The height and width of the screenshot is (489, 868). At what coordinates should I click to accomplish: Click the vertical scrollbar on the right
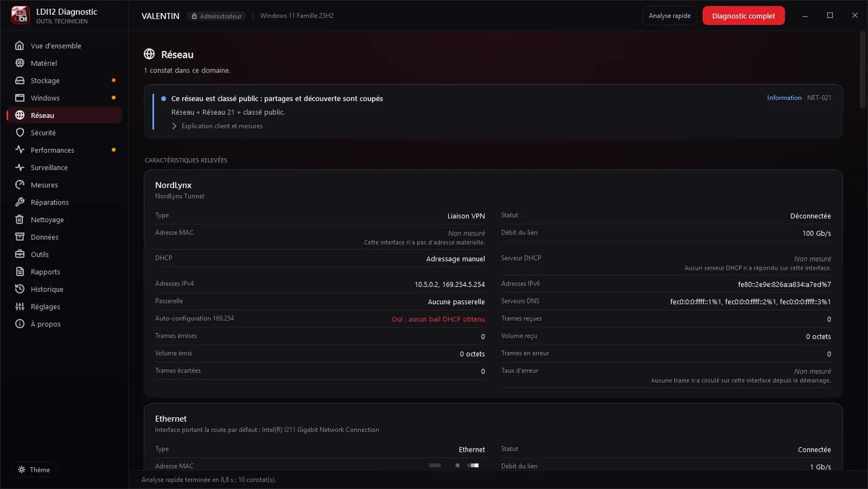tap(863, 71)
